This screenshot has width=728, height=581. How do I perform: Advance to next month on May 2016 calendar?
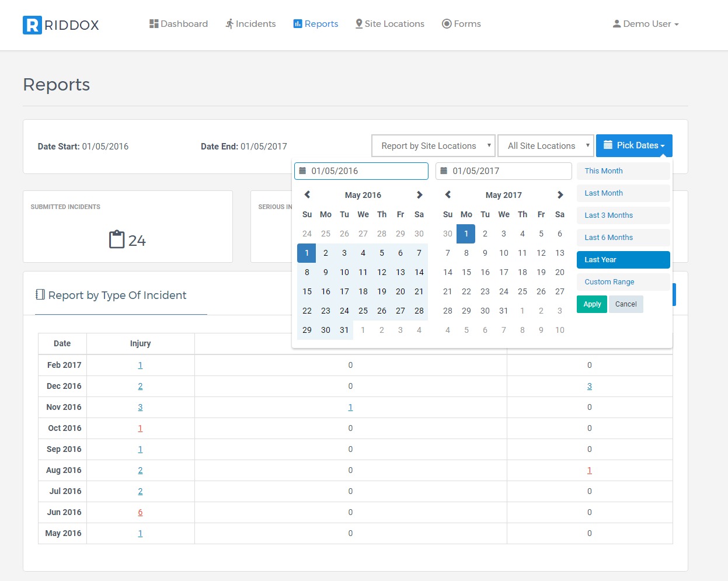pos(419,195)
